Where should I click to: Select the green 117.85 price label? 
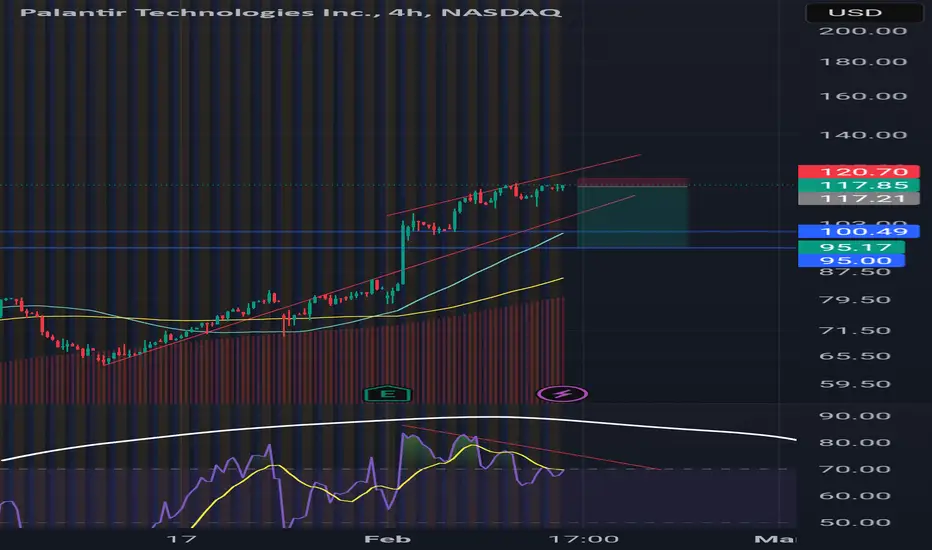tap(858, 186)
